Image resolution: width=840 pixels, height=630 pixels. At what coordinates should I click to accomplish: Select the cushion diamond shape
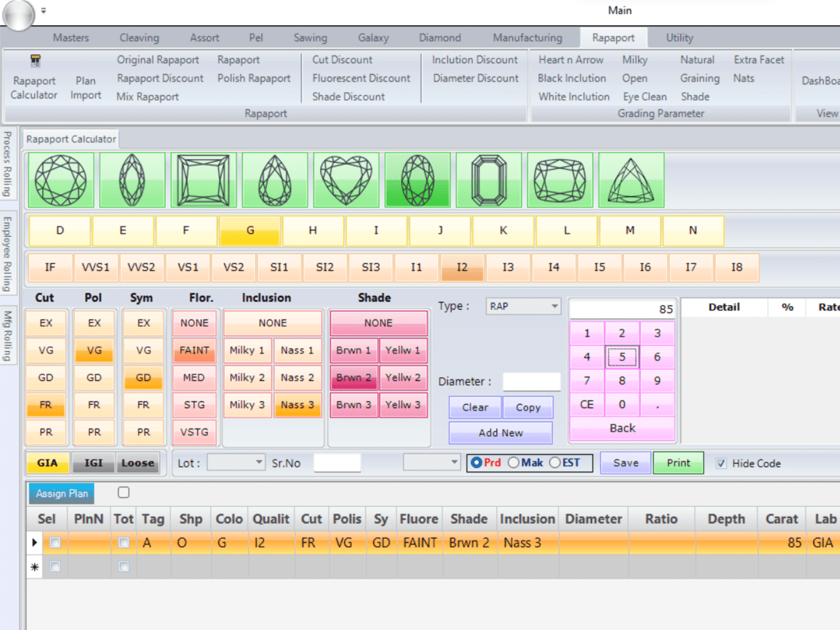560,180
